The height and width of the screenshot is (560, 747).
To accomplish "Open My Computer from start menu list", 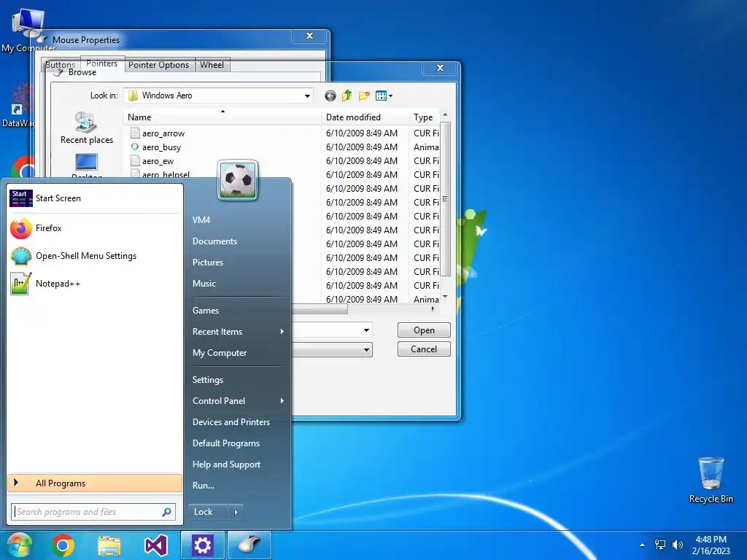I will pyautogui.click(x=239, y=353).
